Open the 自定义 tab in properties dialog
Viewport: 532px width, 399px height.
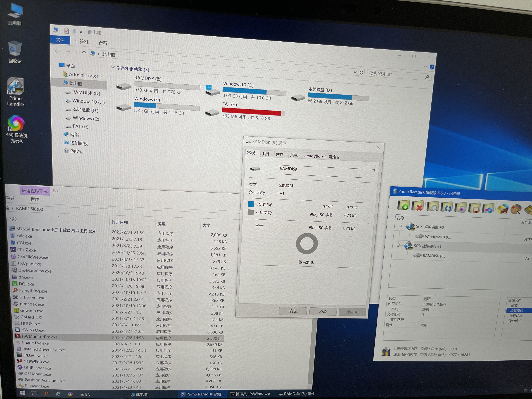pos(334,157)
